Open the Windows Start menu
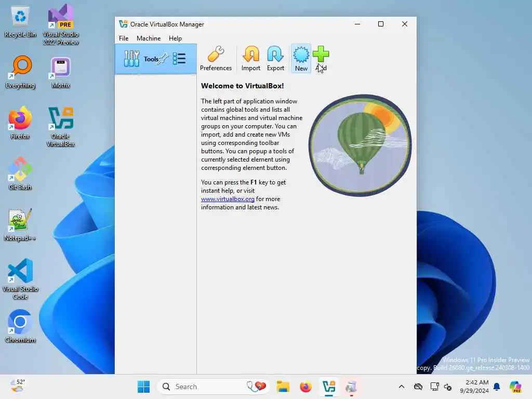 143,387
